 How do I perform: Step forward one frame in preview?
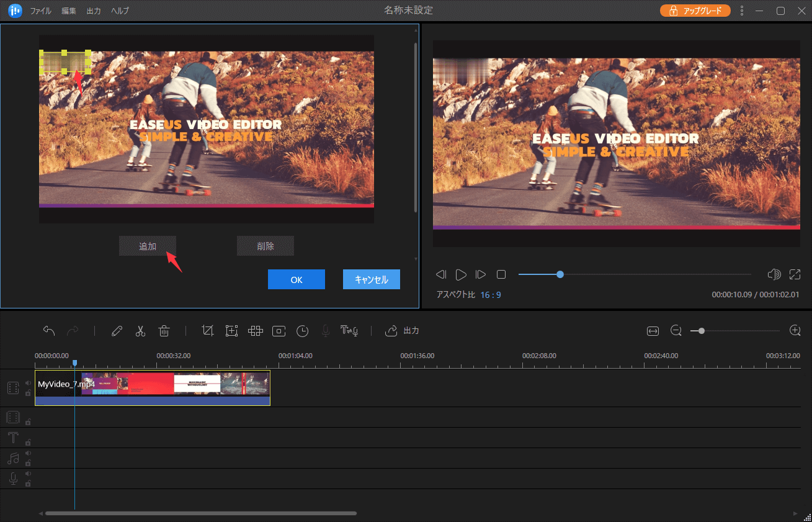[x=481, y=274]
